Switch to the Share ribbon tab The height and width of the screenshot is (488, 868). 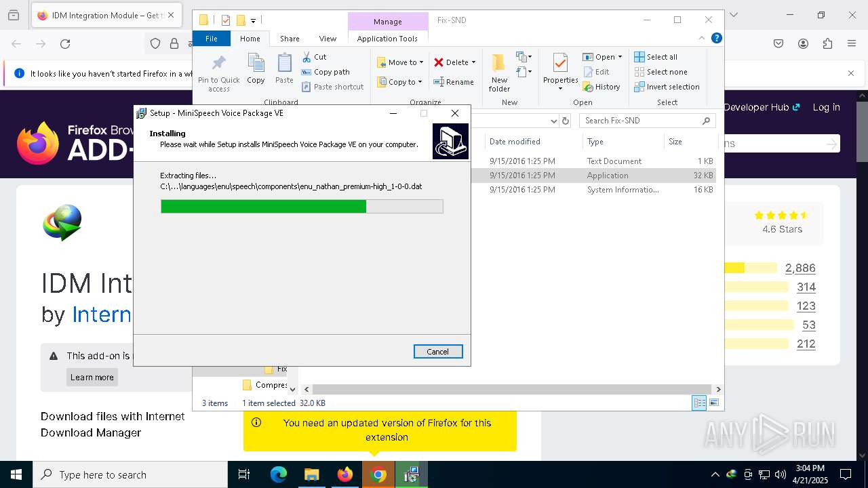(290, 39)
